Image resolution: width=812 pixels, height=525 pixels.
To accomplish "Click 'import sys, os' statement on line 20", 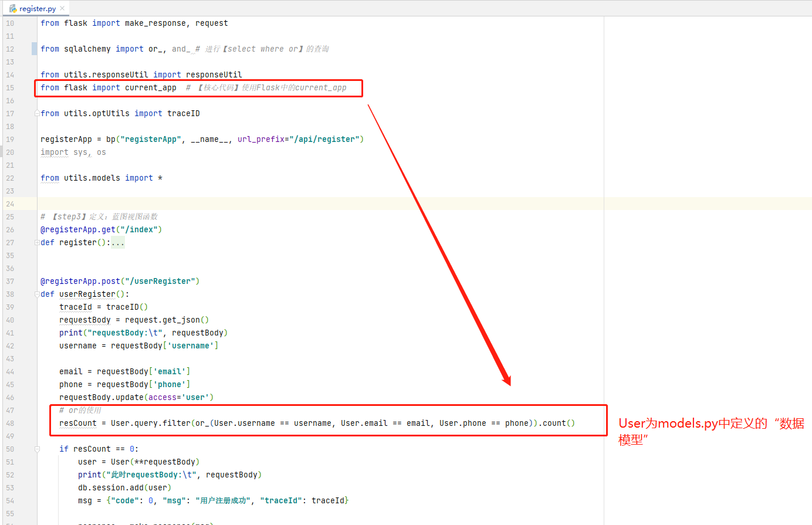I will pos(73,152).
